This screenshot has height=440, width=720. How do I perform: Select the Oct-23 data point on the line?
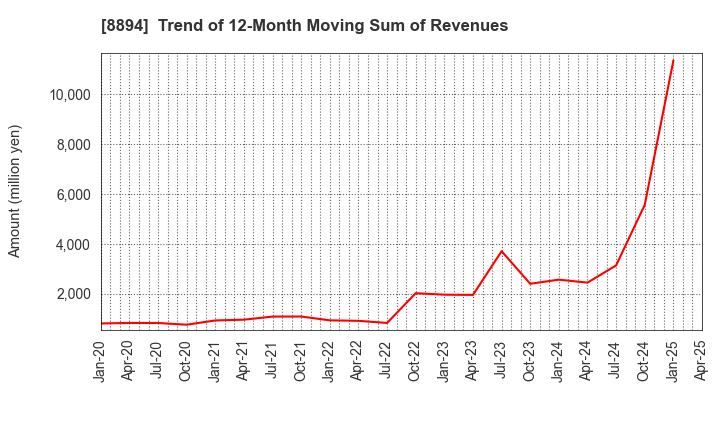530,284
